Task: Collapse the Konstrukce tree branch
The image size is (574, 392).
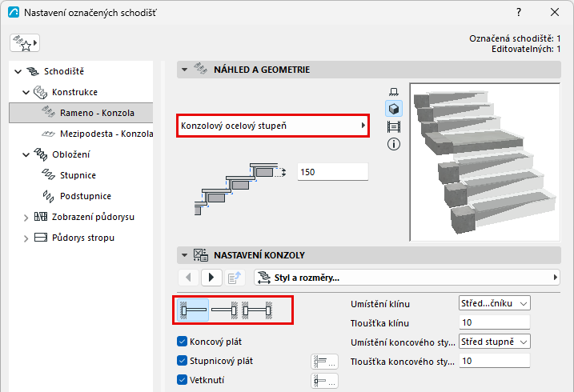Action: click(26, 92)
